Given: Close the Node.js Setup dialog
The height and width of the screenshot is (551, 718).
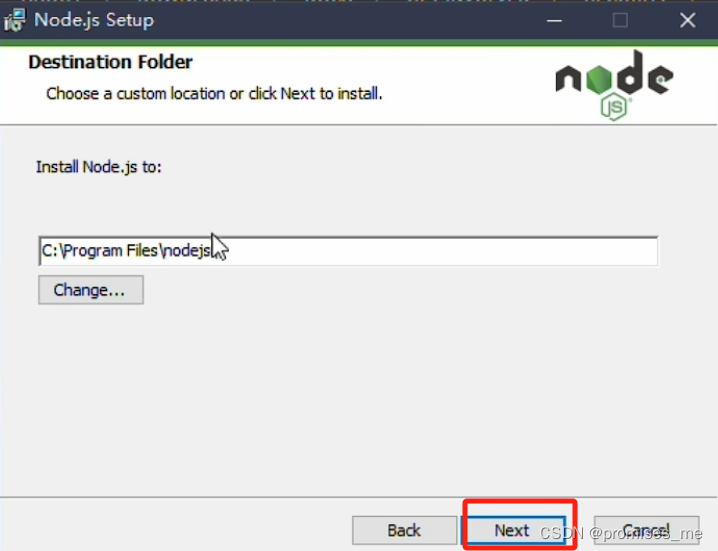Looking at the screenshot, I should (x=687, y=21).
